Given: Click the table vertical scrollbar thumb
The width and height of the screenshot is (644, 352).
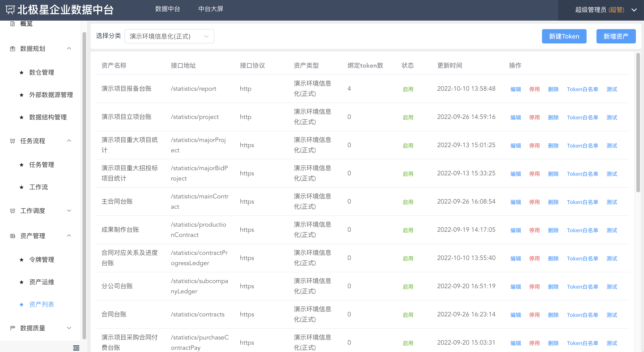Looking at the screenshot, I should tap(638, 122).
